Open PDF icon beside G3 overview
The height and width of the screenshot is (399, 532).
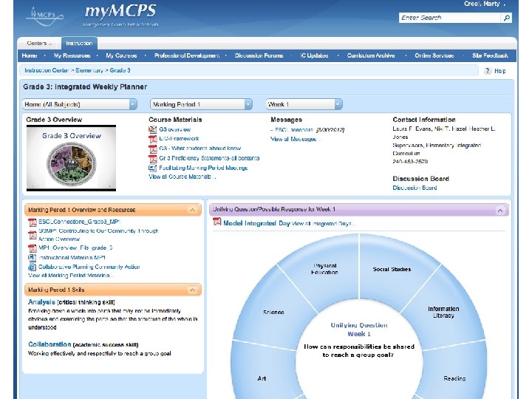(152, 129)
